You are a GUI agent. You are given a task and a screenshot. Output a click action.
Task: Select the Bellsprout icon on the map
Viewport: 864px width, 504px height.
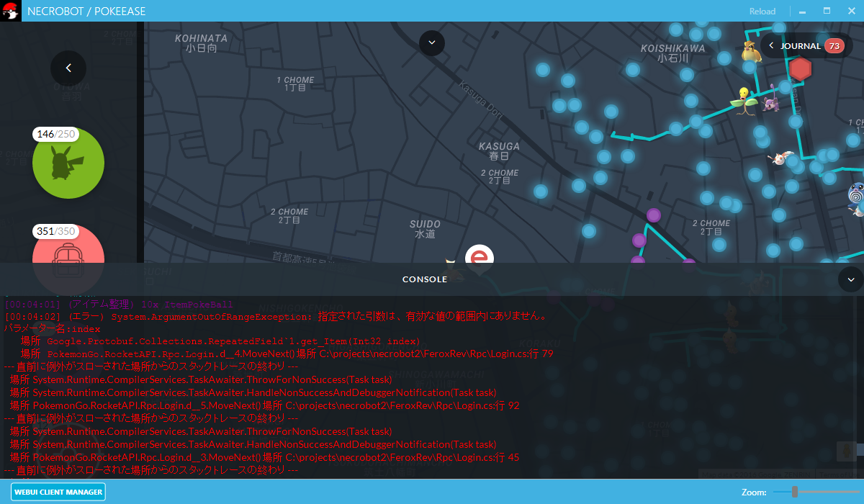pyautogui.click(x=744, y=101)
